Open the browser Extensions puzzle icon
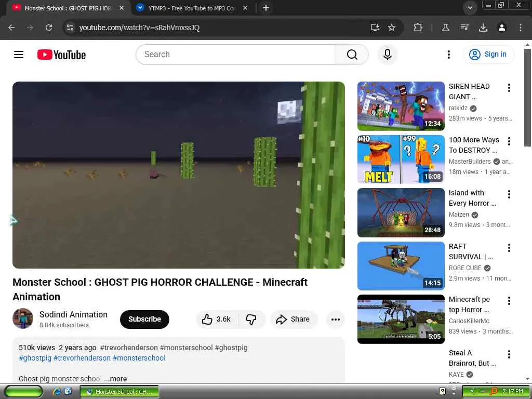 418,28
